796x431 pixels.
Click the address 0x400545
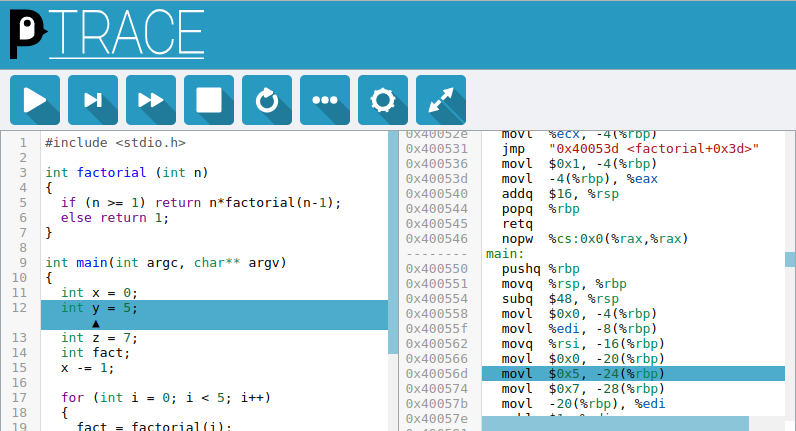point(437,224)
